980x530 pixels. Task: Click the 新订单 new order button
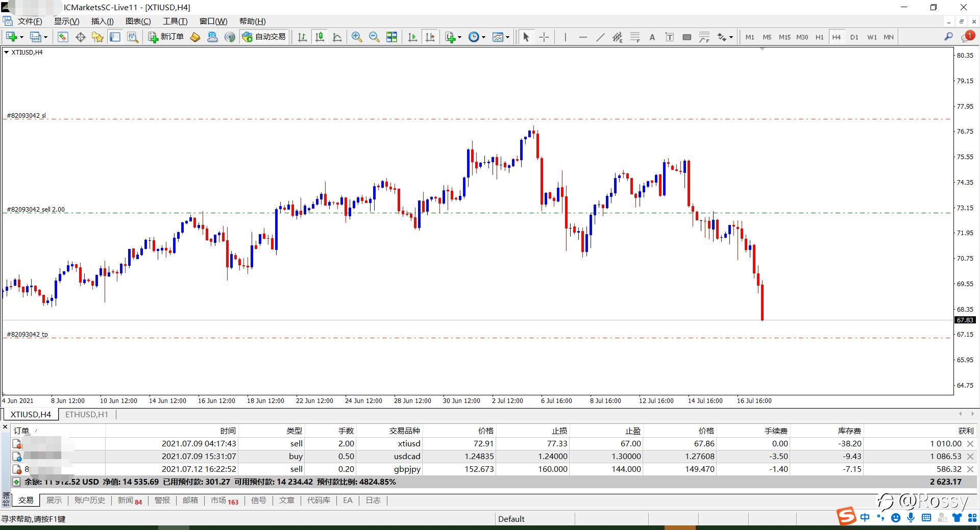(x=166, y=37)
